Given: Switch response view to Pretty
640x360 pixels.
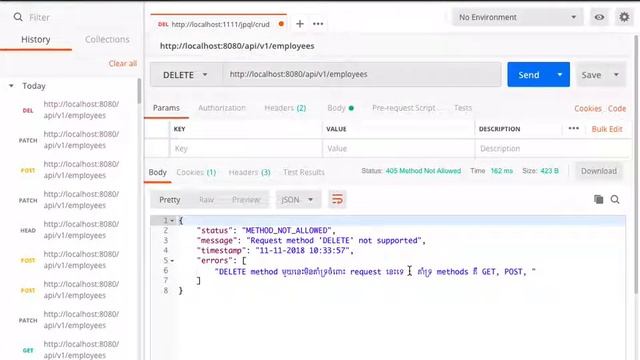Looking at the screenshot, I should pyautogui.click(x=169, y=200).
